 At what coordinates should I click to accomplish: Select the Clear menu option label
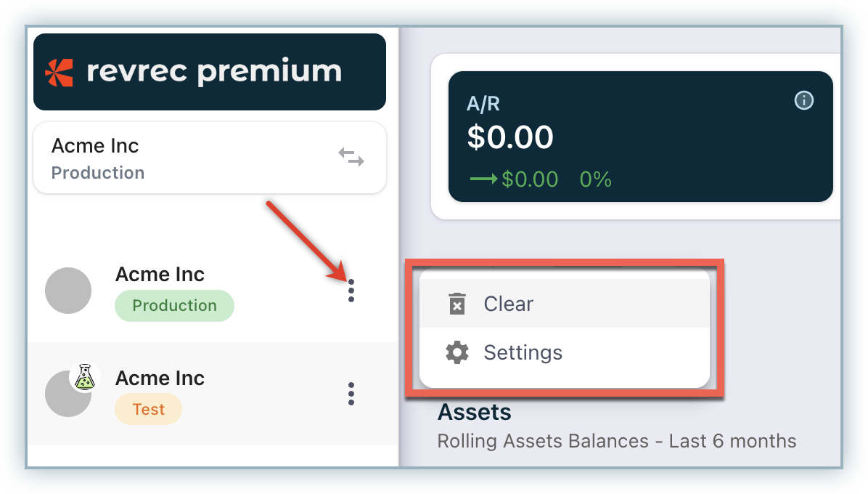pos(508,304)
